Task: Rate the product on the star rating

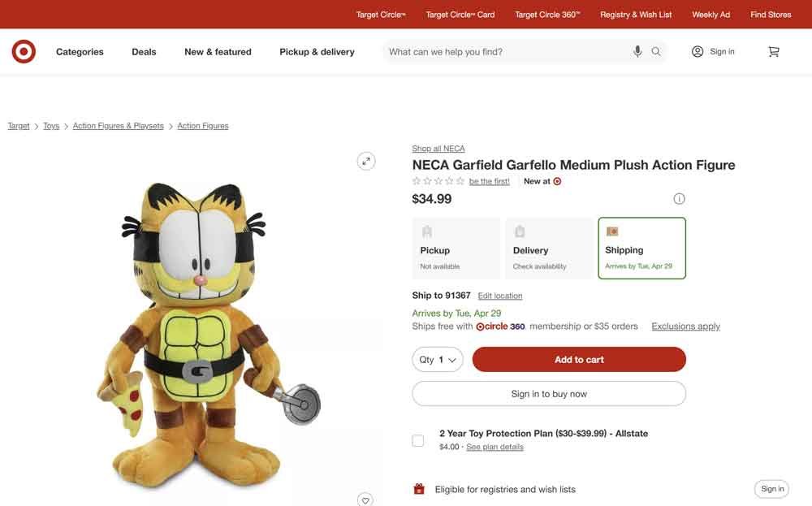Action: 436,180
